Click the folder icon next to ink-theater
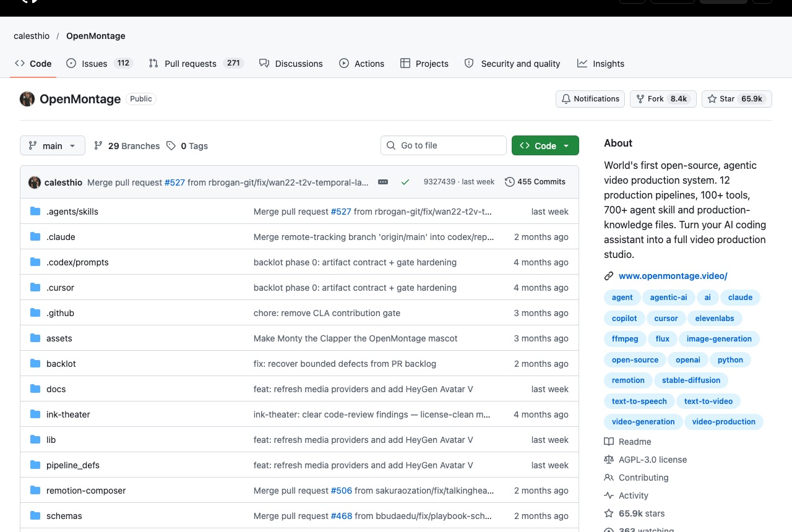Image resolution: width=792 pixels, height=532 pixels. tap(35, 414)
